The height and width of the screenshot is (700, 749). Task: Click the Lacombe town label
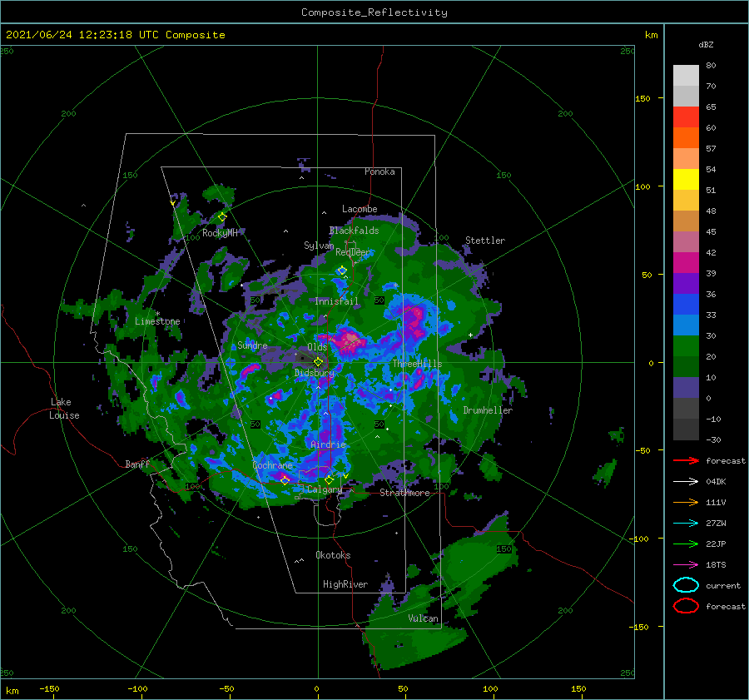click(x=360, y=209)
